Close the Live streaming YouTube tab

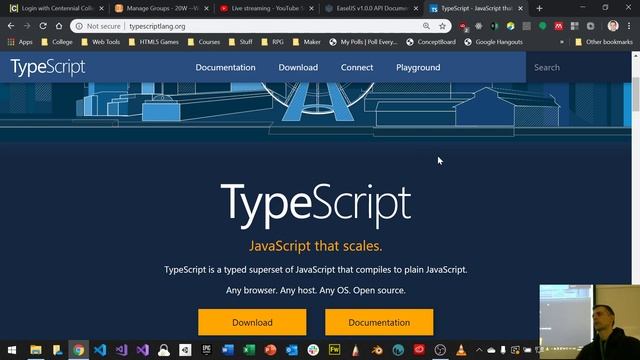coord(311,8)
